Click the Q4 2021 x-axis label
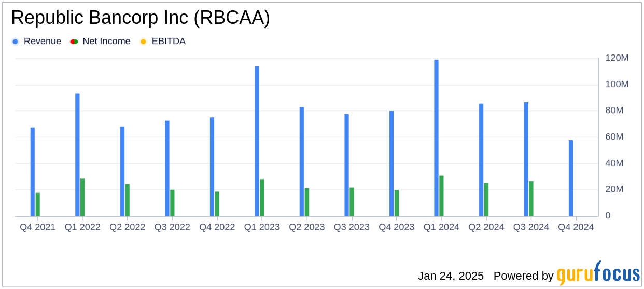 [38, 227]
